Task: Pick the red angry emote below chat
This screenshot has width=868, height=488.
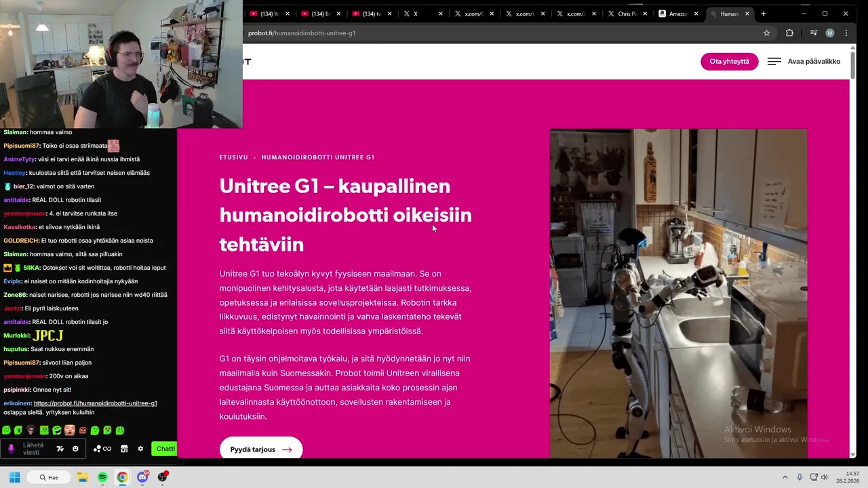Action: pos(83,430)
